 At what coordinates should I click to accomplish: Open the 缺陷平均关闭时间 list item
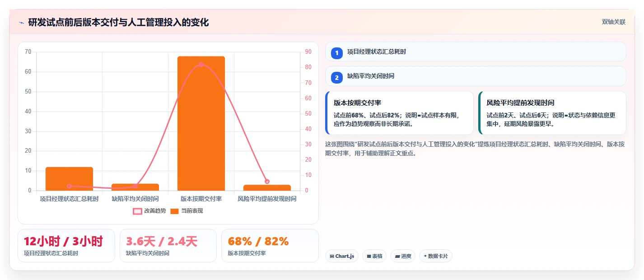(476, 76)
